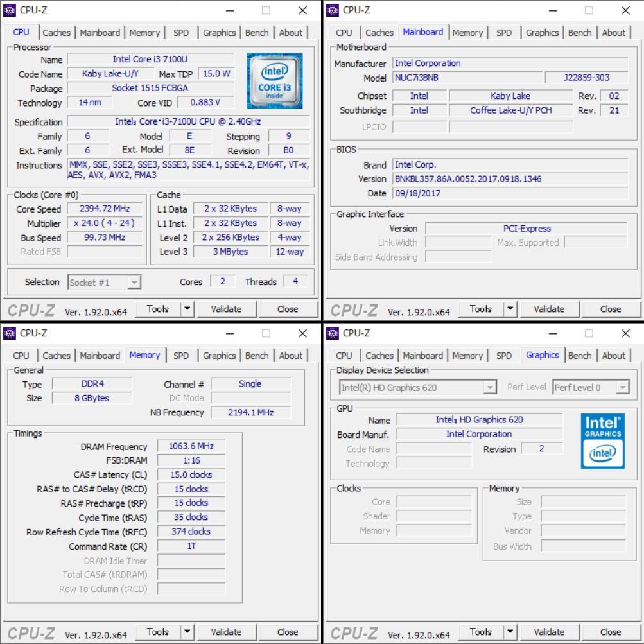644x644 pixels.
Task: Switch to the Bench tab
Action: tap(257, 33)
